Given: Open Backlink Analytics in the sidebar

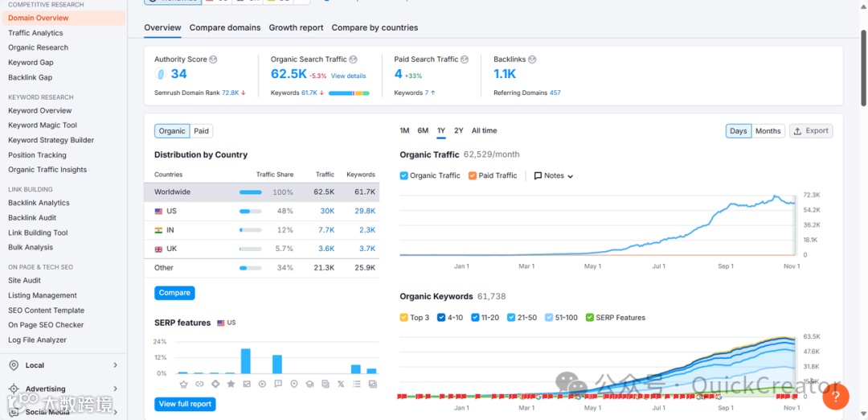Looking at the screenshot, I should click(39, 203).
